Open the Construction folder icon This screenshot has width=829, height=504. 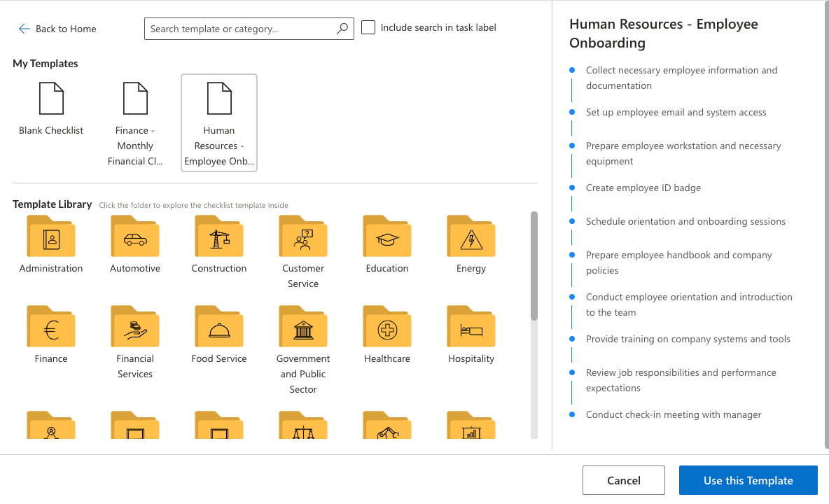(x=219, y=238)
